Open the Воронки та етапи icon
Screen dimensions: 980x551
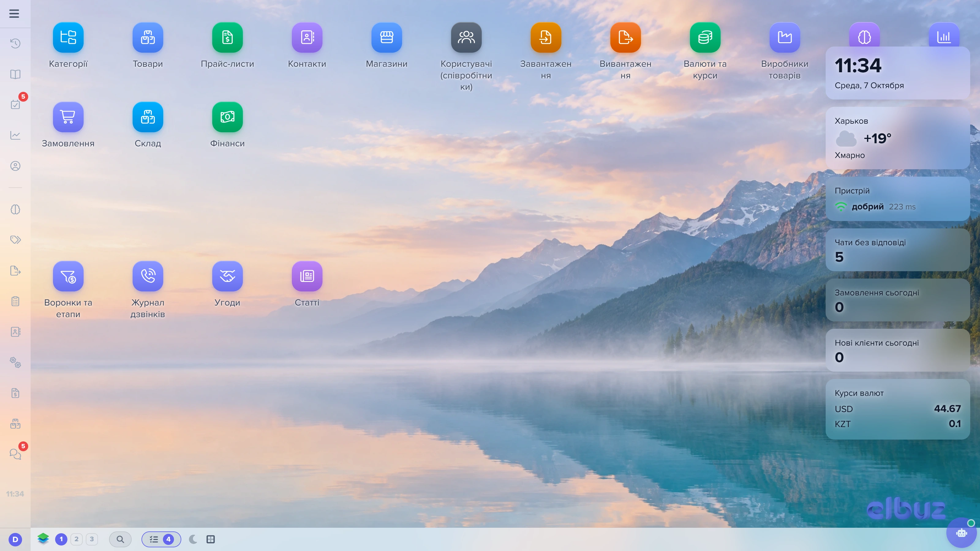[68, 276]
